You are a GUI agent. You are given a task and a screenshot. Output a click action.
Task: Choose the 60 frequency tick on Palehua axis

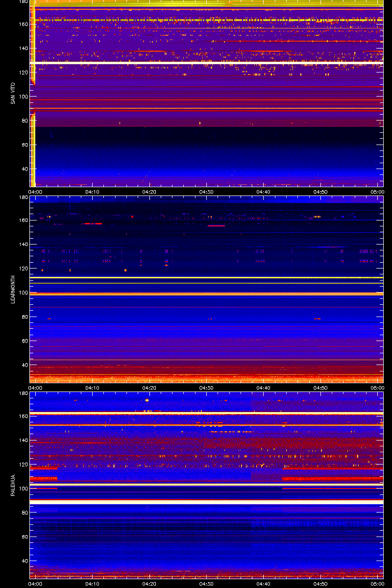coord(25,537)
